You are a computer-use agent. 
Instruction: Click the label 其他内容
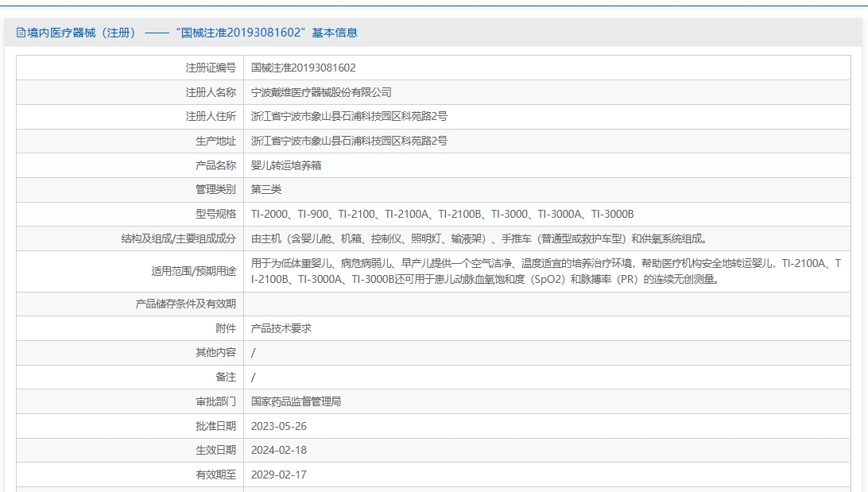(x=215, y=353)
